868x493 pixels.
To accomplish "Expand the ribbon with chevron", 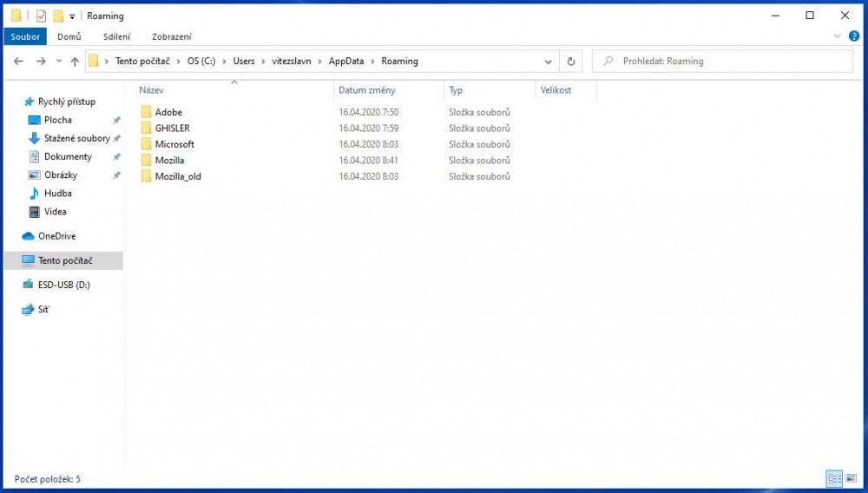I will pos(838,36).
